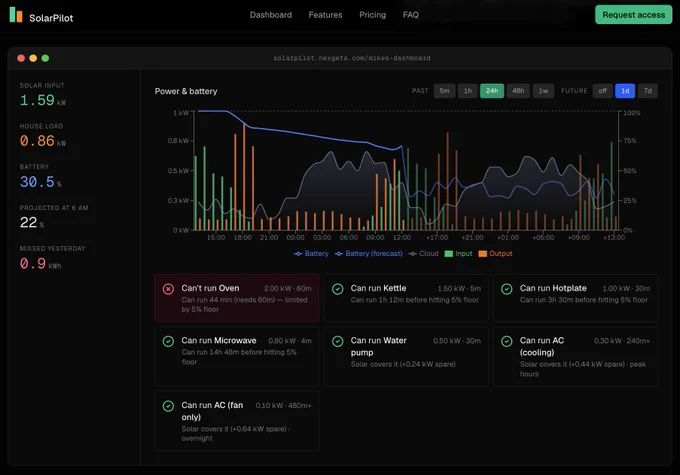Click the Request access button
The height and width of the screenshot is (475, 680).
(x=634, y=15)
